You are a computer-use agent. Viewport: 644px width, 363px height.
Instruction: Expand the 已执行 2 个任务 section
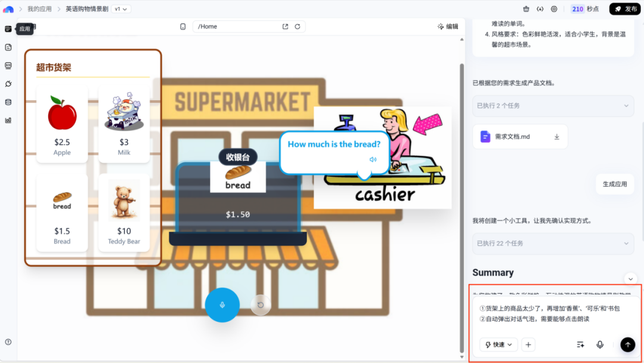click(x=553, y=106)
